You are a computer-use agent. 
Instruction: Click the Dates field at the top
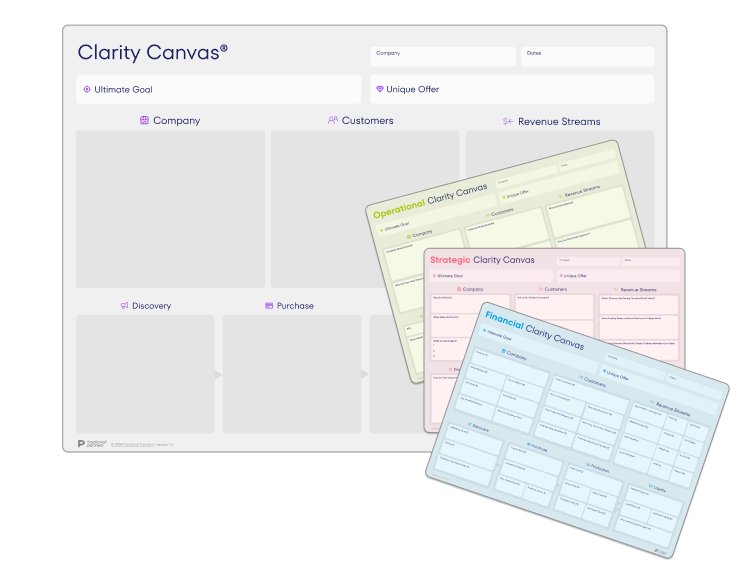click(587, 56)
